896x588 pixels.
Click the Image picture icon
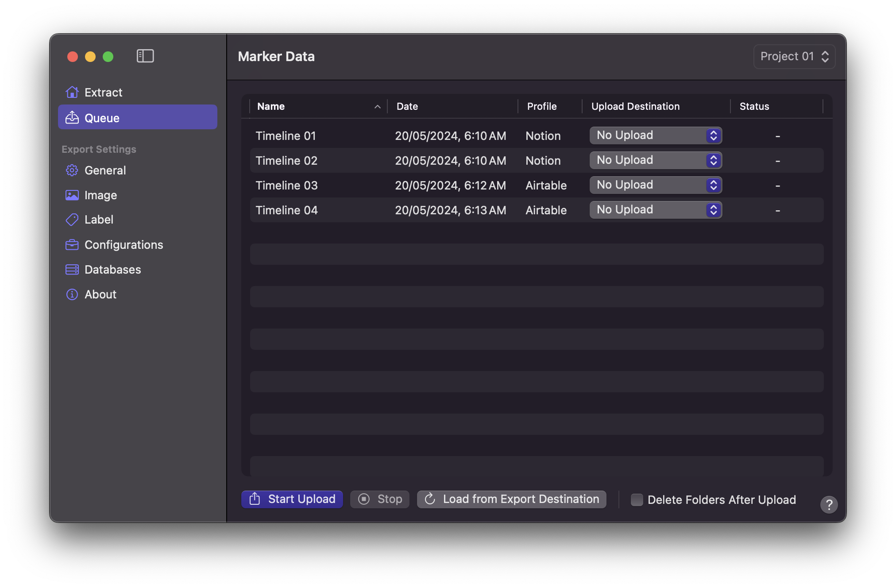(x=72, y=195)
